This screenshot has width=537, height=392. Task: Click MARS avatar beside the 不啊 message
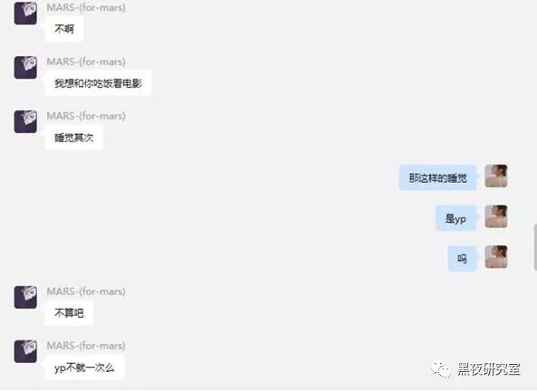click(x=25, y=13)
